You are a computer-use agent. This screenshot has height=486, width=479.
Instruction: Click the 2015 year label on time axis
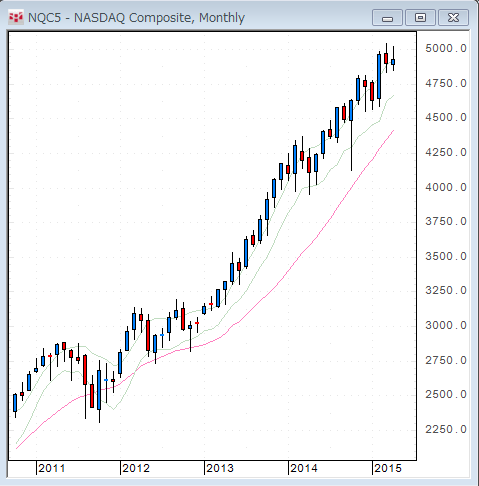point(388,468)
